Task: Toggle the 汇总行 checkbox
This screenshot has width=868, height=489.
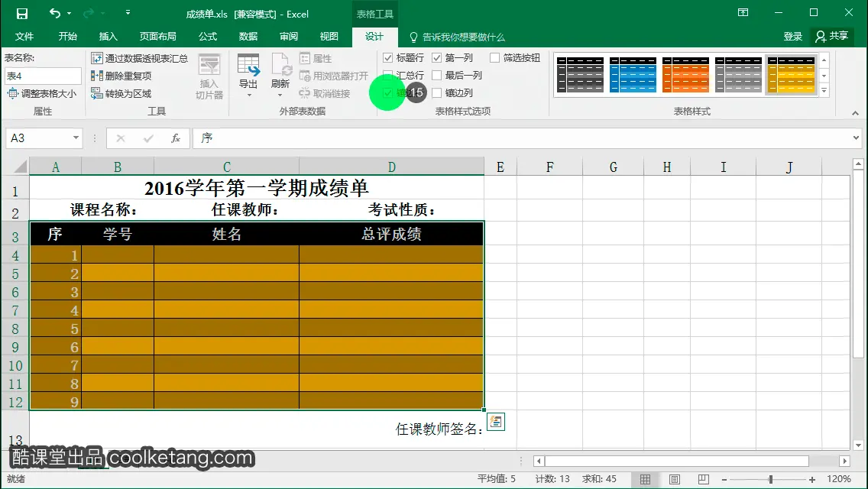Action: coord(388,76)
